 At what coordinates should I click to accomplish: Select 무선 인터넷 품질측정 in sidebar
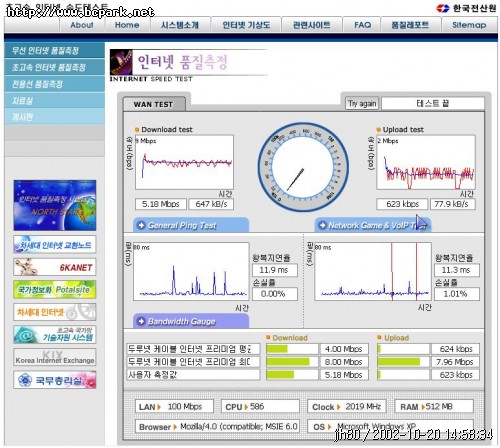pyautogui.click(x=54, y=51)
